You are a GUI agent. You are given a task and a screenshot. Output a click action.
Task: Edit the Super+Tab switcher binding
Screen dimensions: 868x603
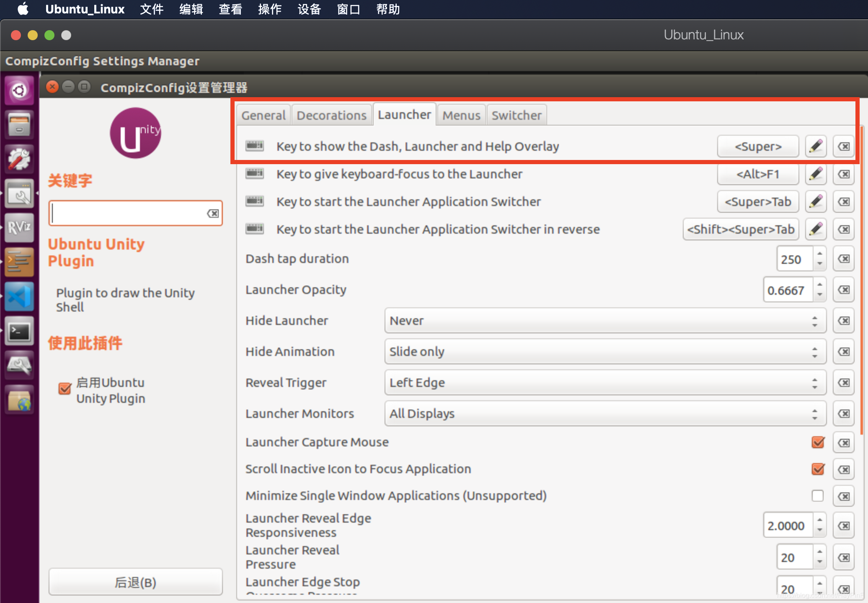(816, 201)
